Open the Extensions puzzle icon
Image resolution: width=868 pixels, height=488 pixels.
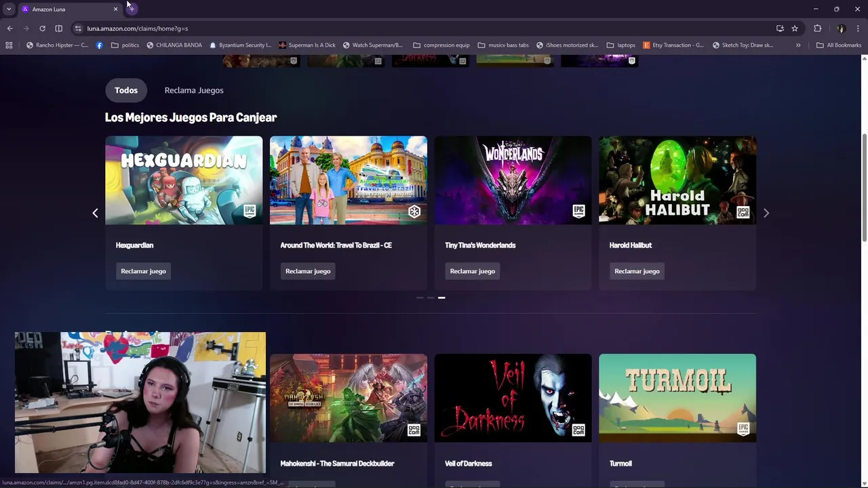tap(817, 28)
